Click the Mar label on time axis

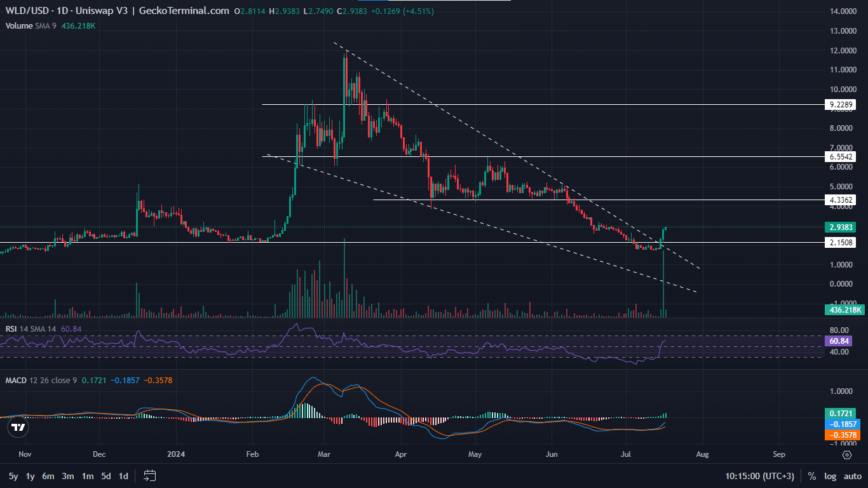click(324, 454)
